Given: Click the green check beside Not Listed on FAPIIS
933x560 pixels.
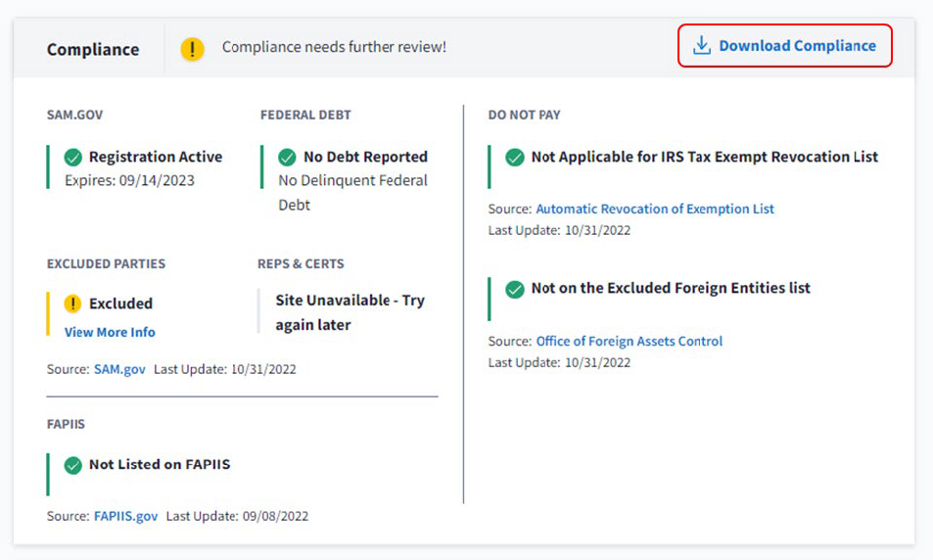Looking at the screenshot, I should (x=73, y=465).
